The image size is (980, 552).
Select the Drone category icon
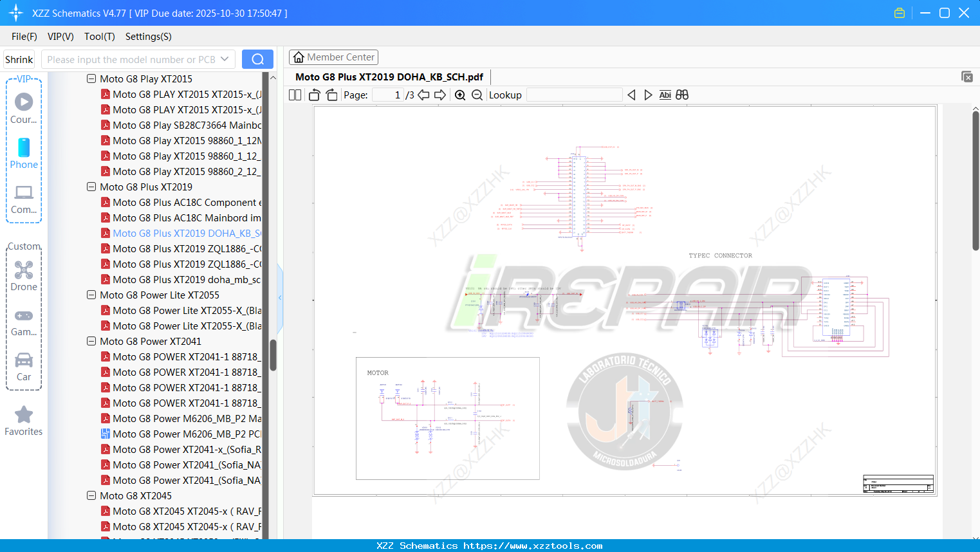pos(24,275)
